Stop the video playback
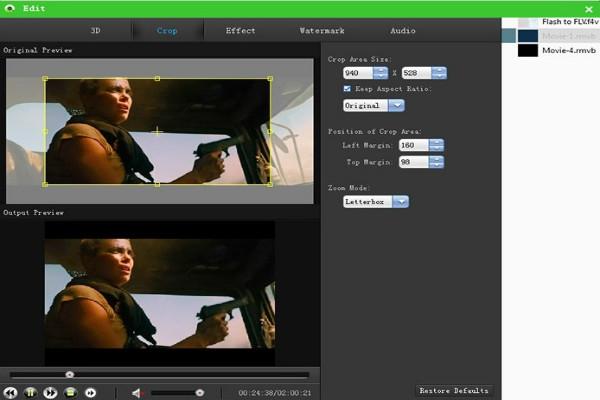Viewport: 600px width, 400px height. [70, 393]
